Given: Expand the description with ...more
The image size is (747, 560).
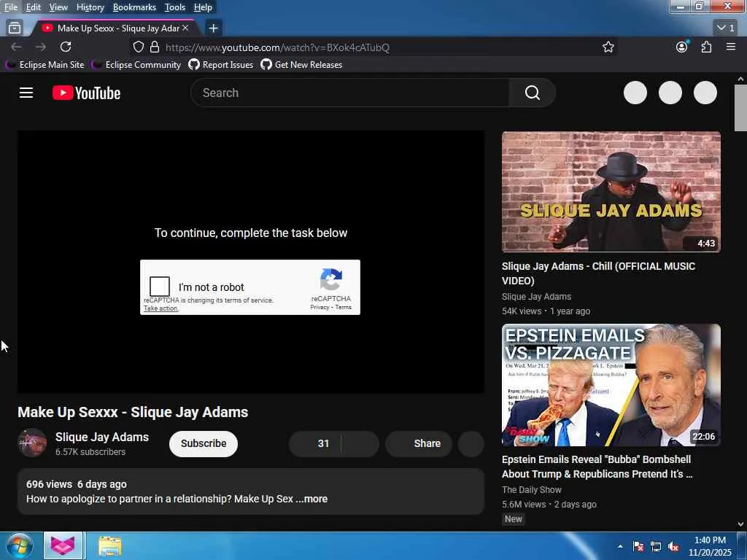Looking at the screenshot, I should point(311,499).
